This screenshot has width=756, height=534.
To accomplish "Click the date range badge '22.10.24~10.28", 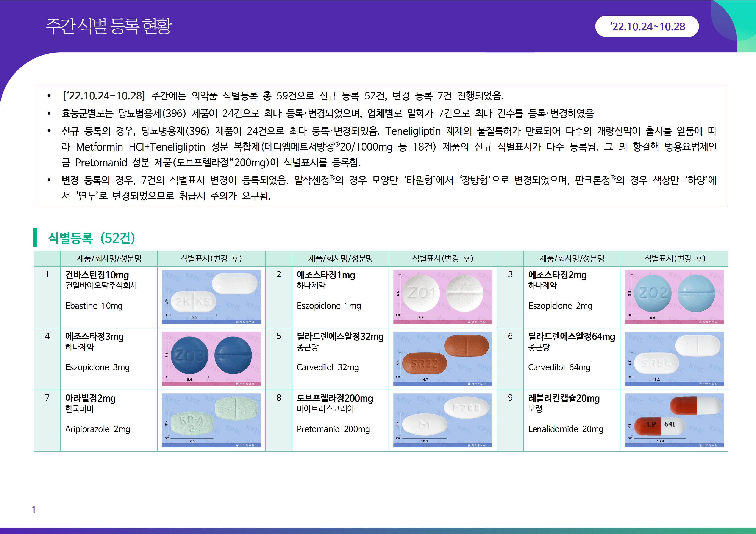I will coord(647,26).
